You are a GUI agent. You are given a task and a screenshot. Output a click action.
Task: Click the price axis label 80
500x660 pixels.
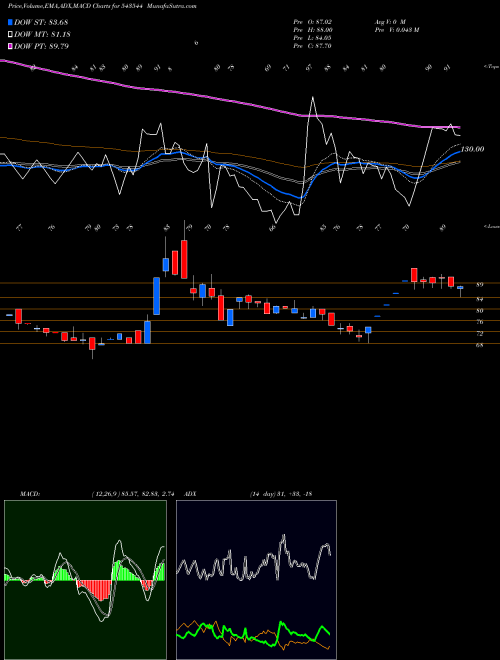[x=479, y=311]
